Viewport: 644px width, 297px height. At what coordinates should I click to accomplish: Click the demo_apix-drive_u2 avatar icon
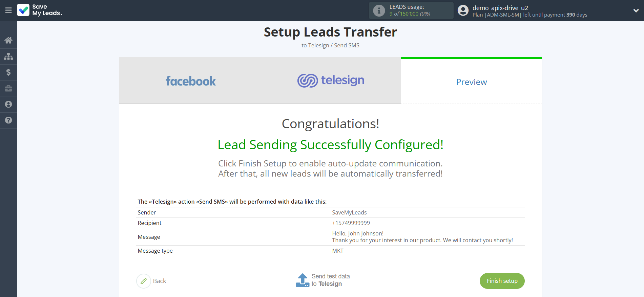pos(463,10)
